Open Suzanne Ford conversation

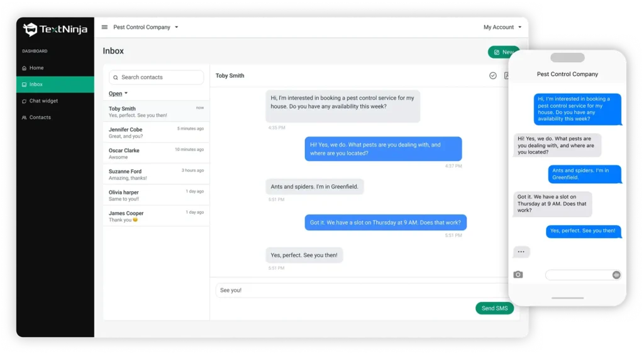click(156, 174)
